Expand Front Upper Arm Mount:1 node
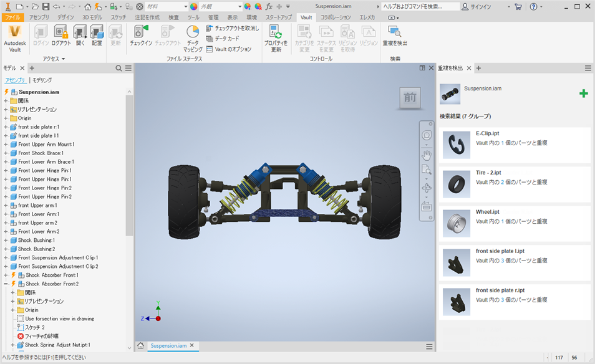 click(6, 145)
